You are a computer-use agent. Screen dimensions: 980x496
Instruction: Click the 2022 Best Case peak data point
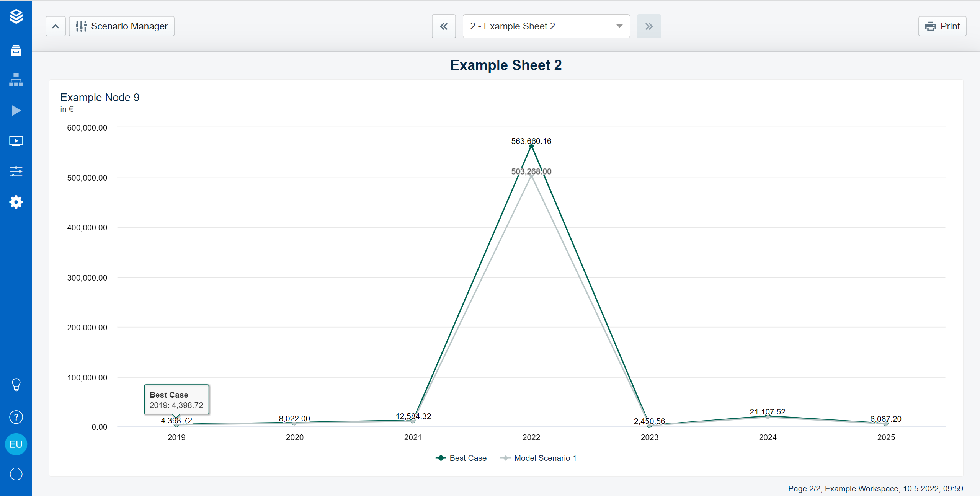(531, 146)
